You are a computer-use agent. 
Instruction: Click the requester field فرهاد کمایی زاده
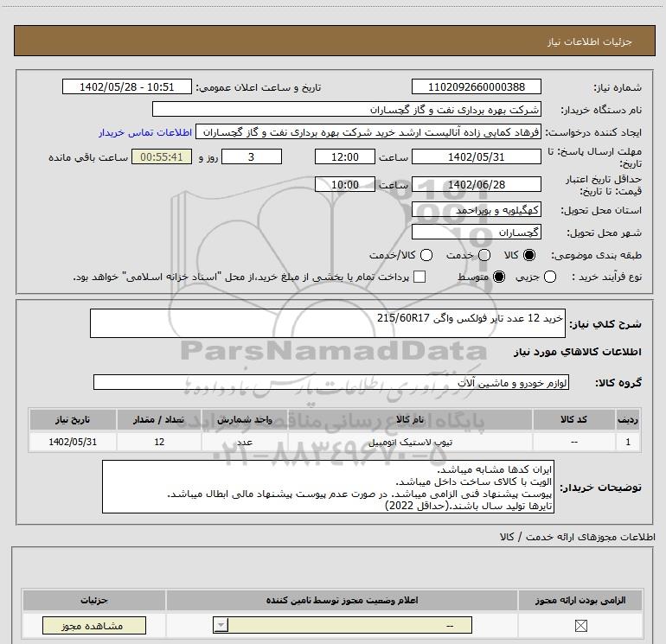(368, 132)
